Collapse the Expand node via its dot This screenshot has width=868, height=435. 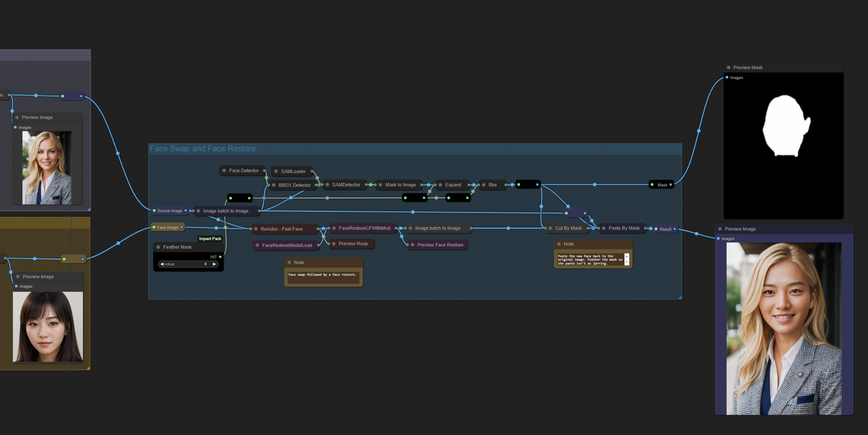point(440,185)
